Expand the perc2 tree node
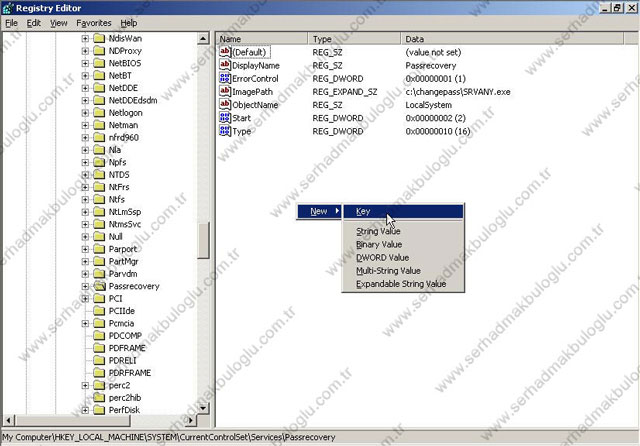The height and width of the screenshot is (446, 640). (85, 385)
